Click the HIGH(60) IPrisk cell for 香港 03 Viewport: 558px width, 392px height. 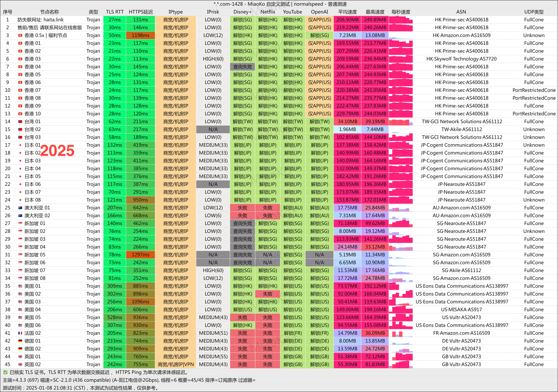(213, 59)
